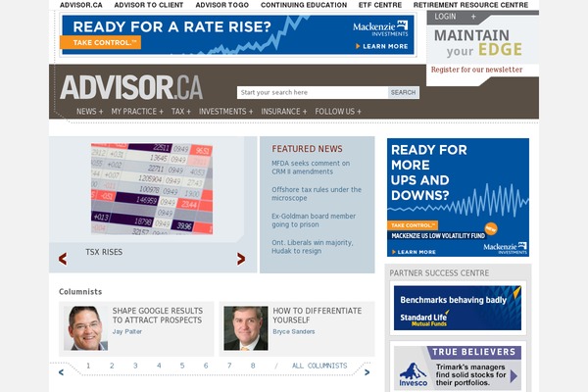
Task: Expand the FOLLOW US + menu
Action: click(x=338, y=112)
